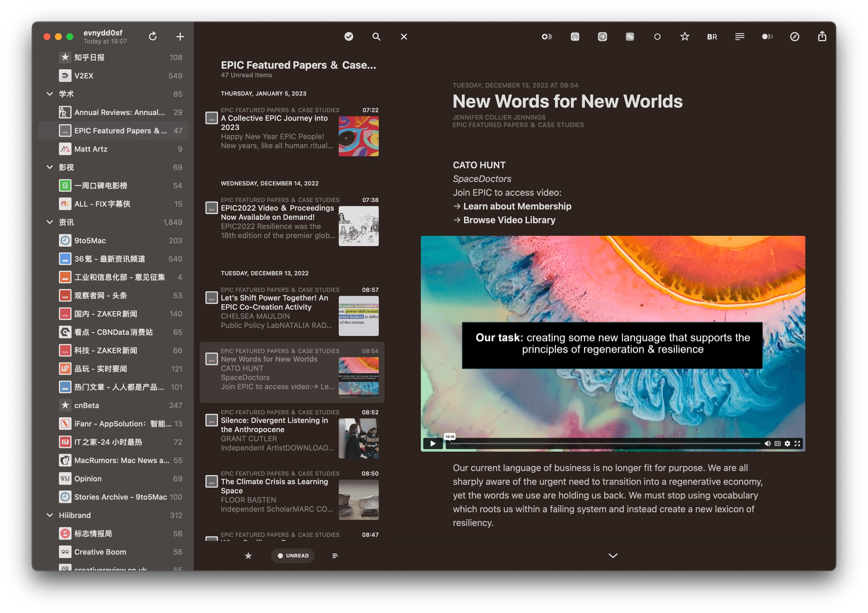868x613 pixels.
Task: Open 'Learn about Membership' link
Action: pos(517,206)
